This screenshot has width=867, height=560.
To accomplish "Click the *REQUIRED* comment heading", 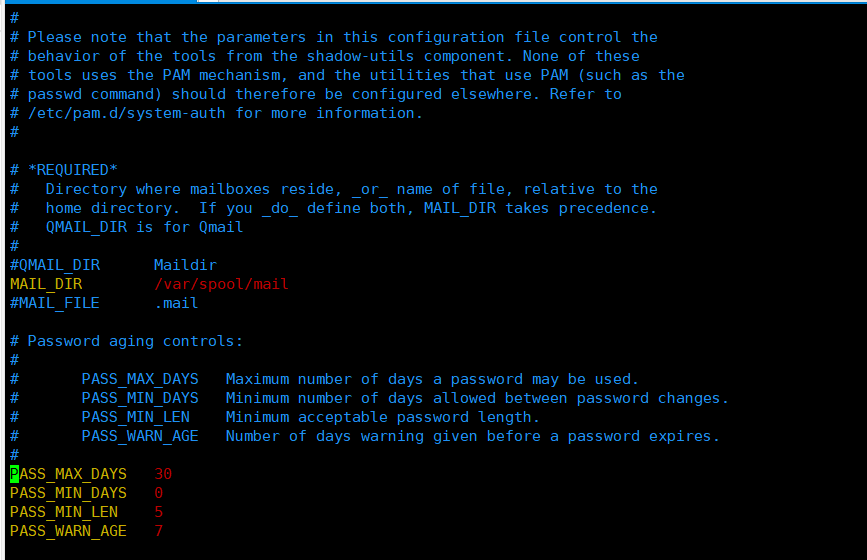I will pyautogui.click(x=72, y=170).
